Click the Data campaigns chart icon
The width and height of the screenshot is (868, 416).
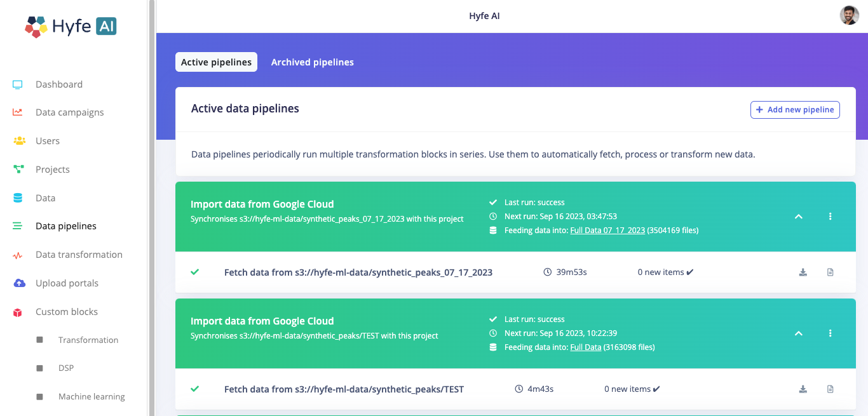click(18, 112)
